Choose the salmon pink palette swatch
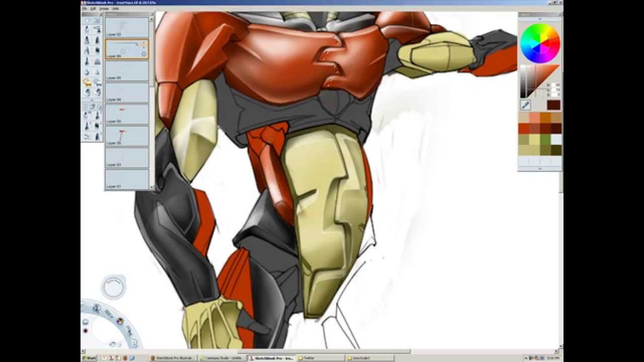Image resolution: width=644 pixels, height=362 pixels. pos(534,118)
